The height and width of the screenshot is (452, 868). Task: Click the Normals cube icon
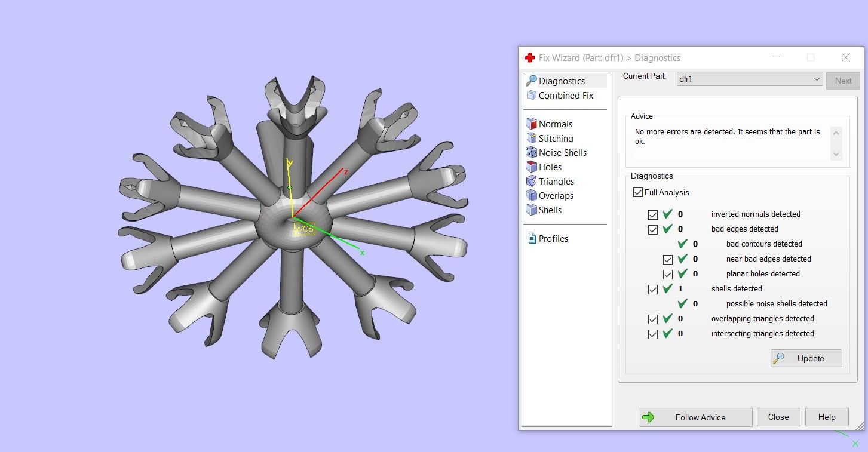[x=531, y=124]
